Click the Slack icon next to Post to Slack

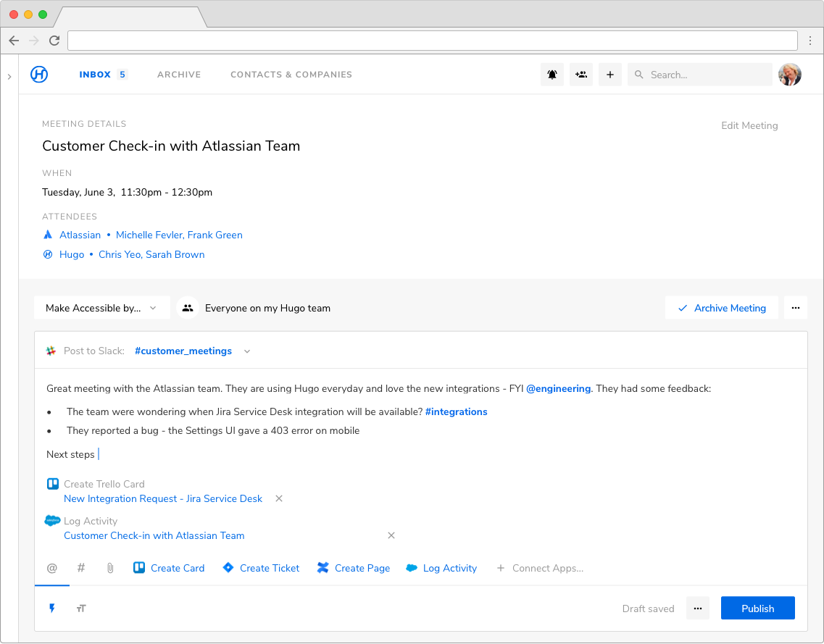pyautogui.click(x=51, y=351)
